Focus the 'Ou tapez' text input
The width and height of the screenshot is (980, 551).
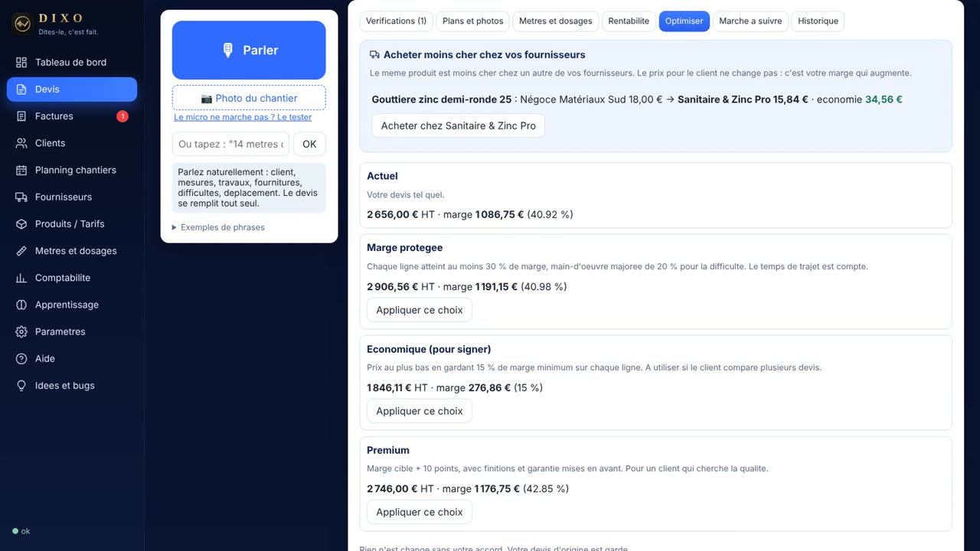[x=230, y=144]
